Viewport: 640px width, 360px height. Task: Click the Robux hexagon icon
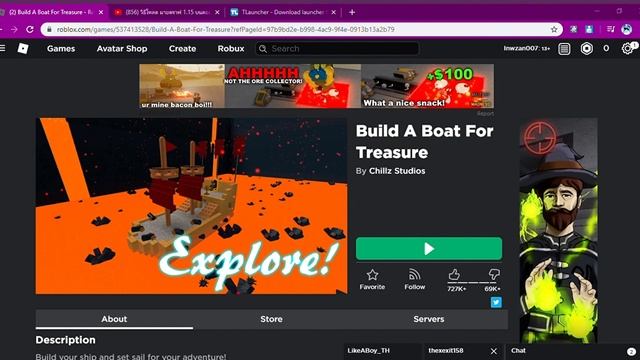click(x=587, y=49)
